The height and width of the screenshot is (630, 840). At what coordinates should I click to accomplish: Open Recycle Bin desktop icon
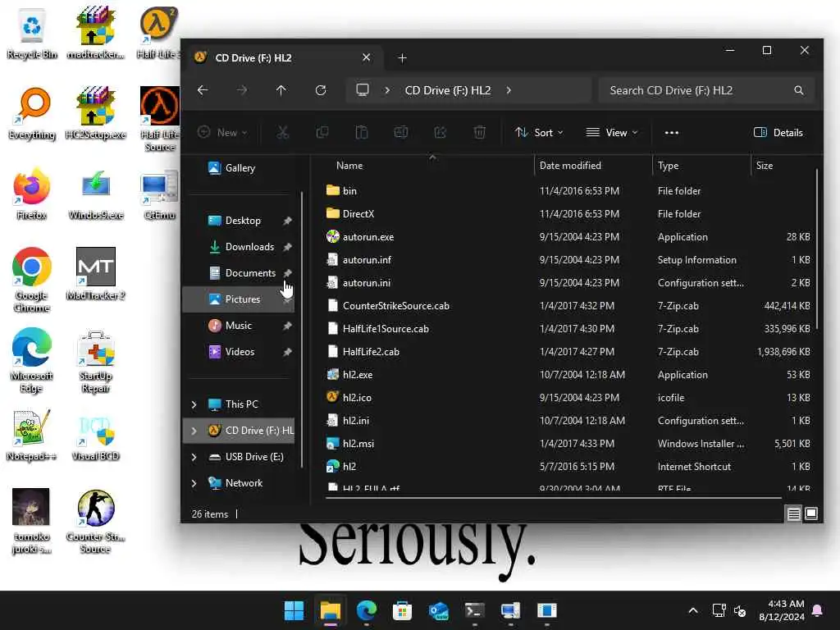click(x=32, y=34)
